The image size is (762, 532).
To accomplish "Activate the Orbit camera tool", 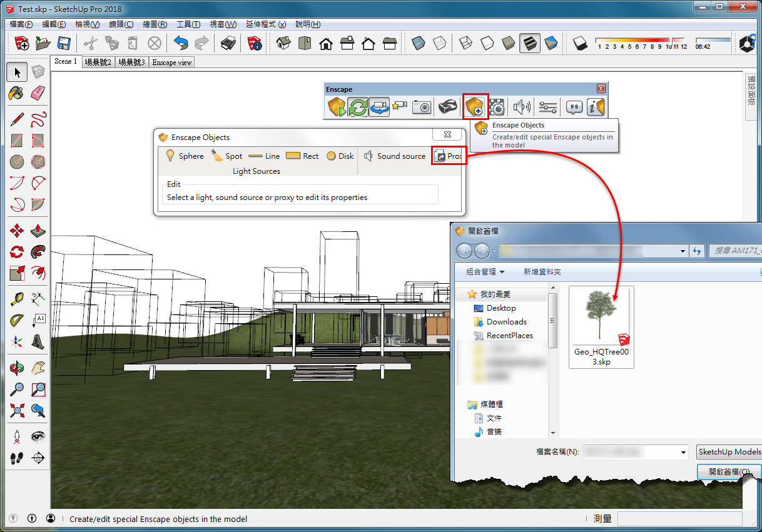I will [x=17, y=368].
